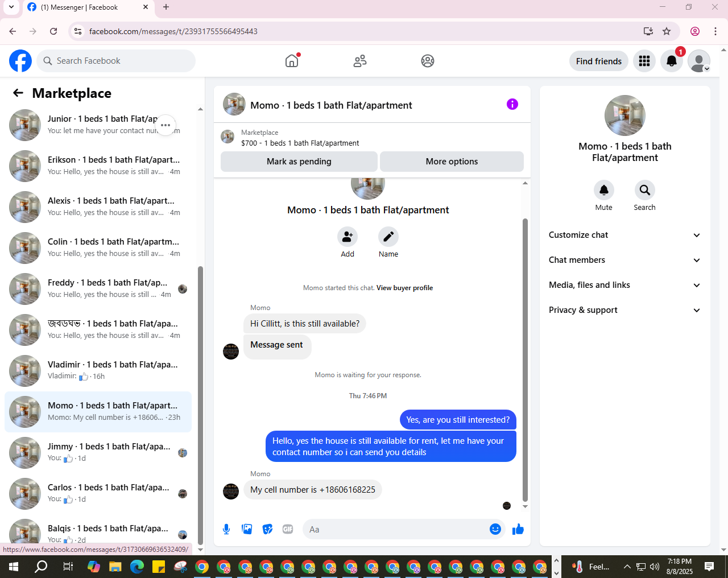Click message 'My cell number is +18606168225'
The width and height of the screenshot is (728, 578).
[312, 490]
